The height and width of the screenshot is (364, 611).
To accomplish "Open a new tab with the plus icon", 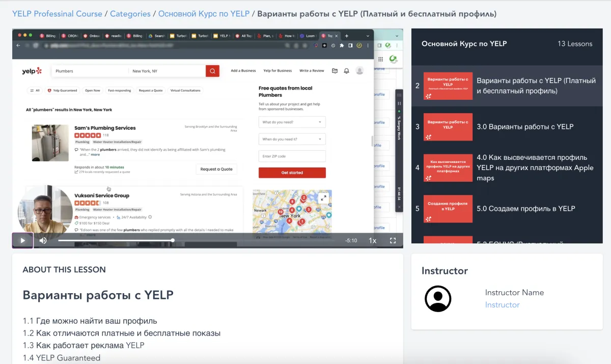I will tap(347, 36).
